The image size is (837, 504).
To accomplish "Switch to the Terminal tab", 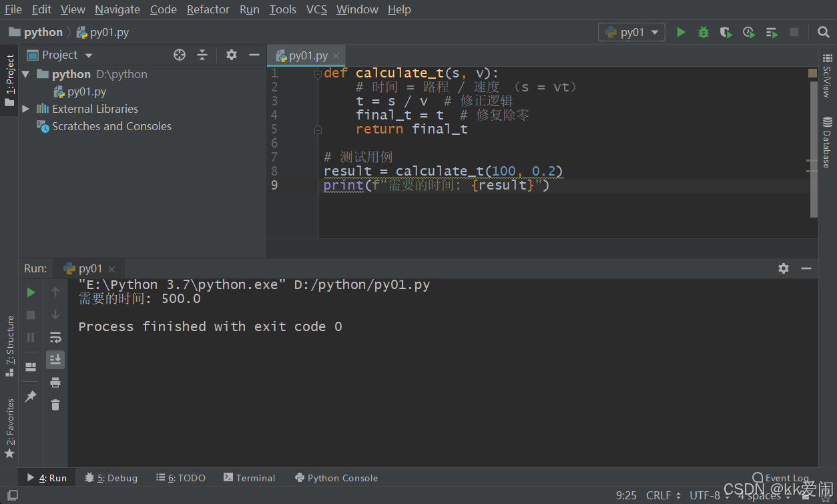I will click(250, 478).
